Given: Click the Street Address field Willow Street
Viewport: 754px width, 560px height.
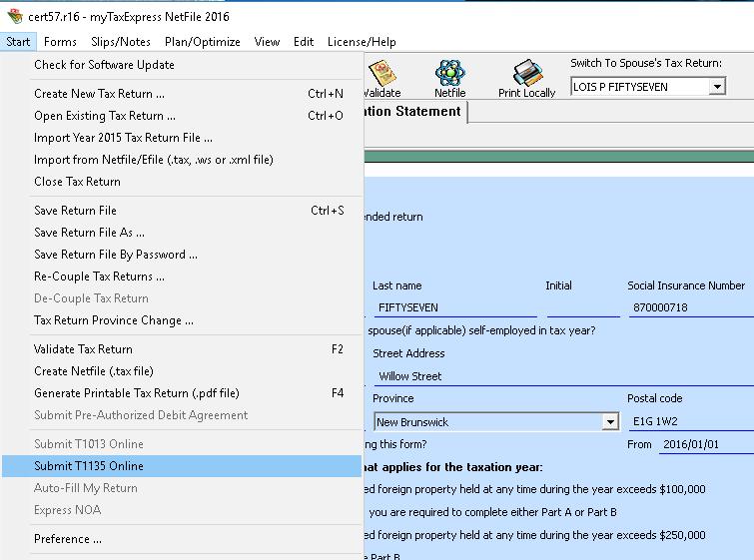Looking at the screenshot, I should click(x=563, y=376).
